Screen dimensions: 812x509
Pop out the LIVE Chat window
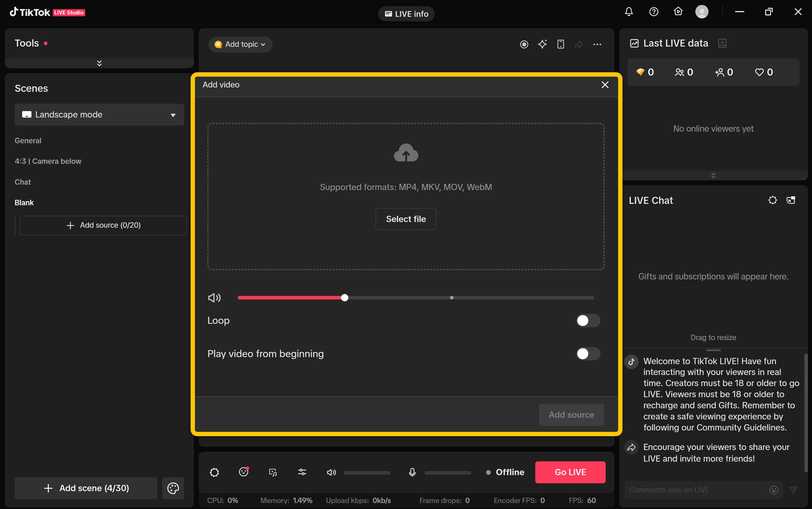pyautogui.click(x=790, y=201)
